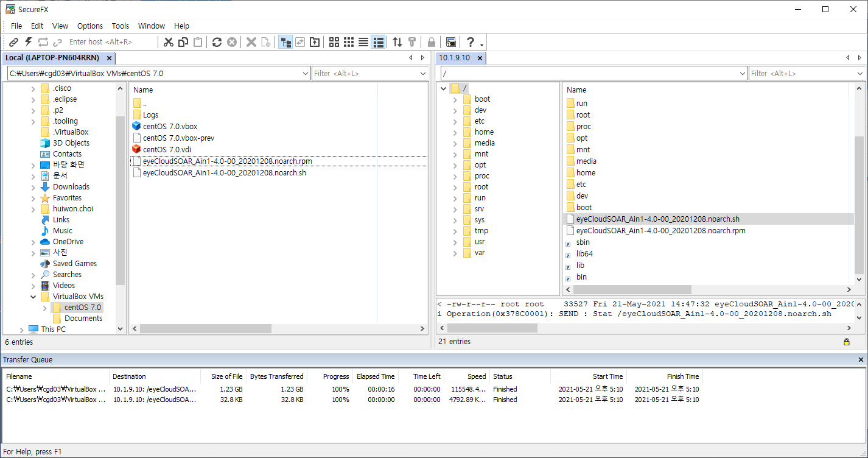
Task: Open the local path dropdown
Action: point(306,73)
